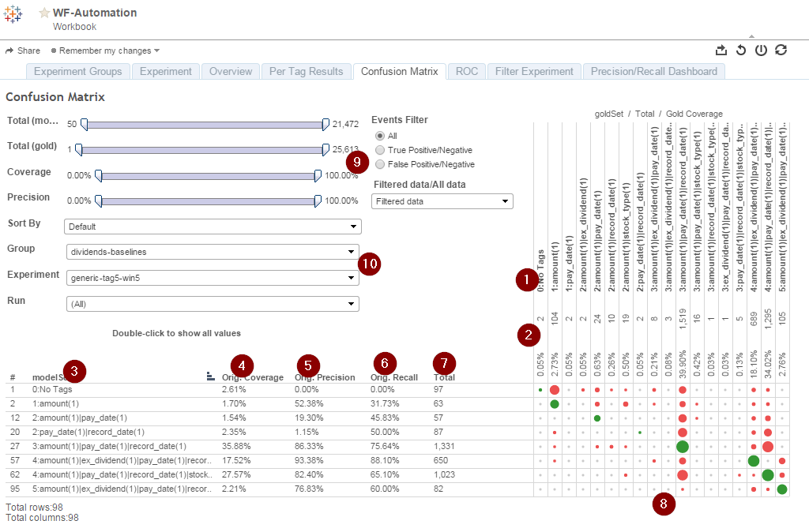The width and height of the screenshot is (809, 532).
Task: Open the export/download icon
Action: 721,50
